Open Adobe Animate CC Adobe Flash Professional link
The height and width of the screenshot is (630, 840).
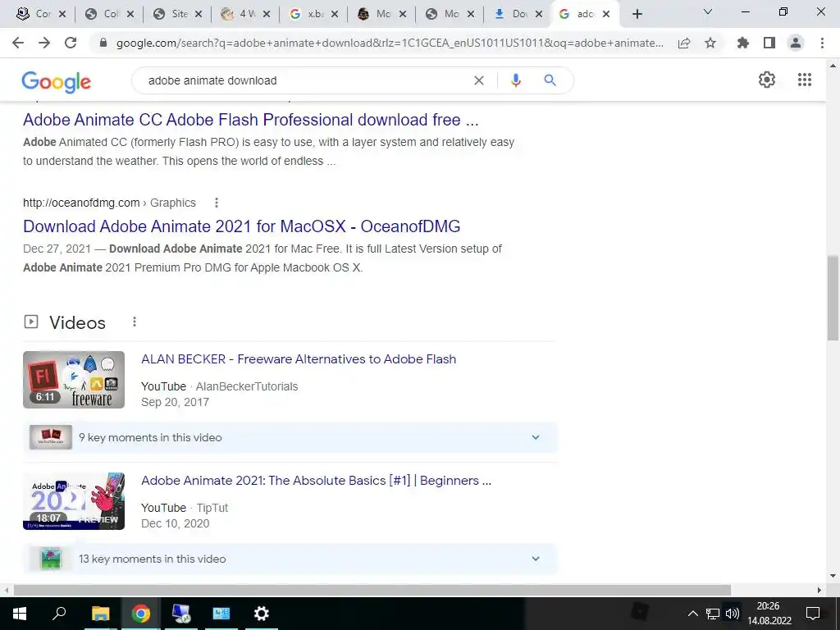point(251,120)
